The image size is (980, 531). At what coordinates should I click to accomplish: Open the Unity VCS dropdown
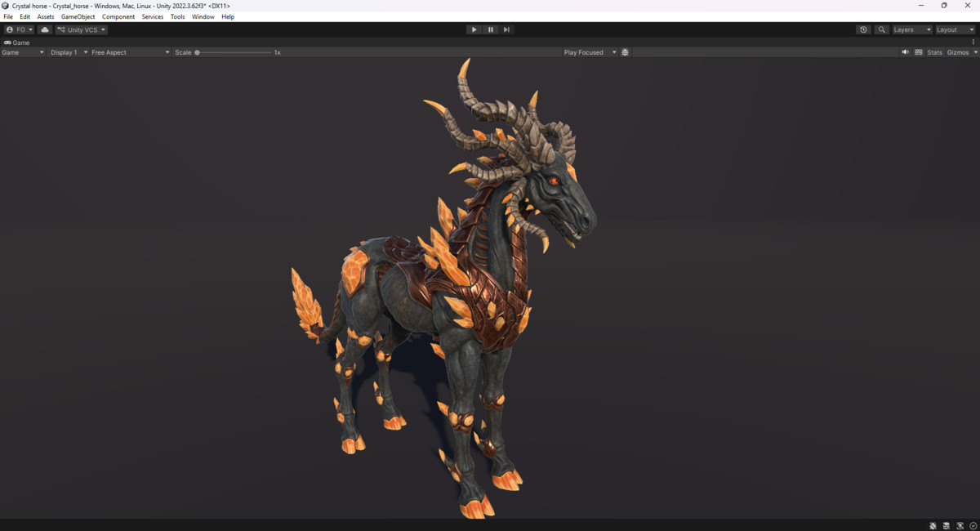click(82, 29)
